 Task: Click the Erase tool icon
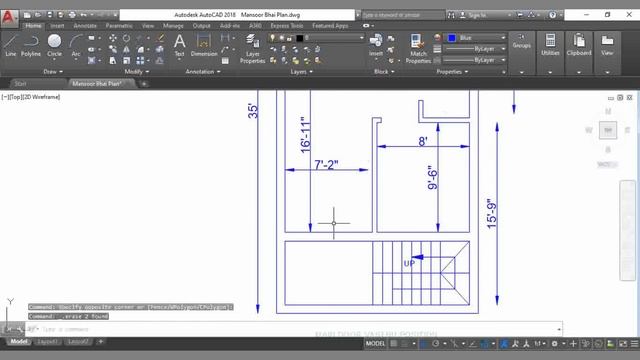point(160,38)
